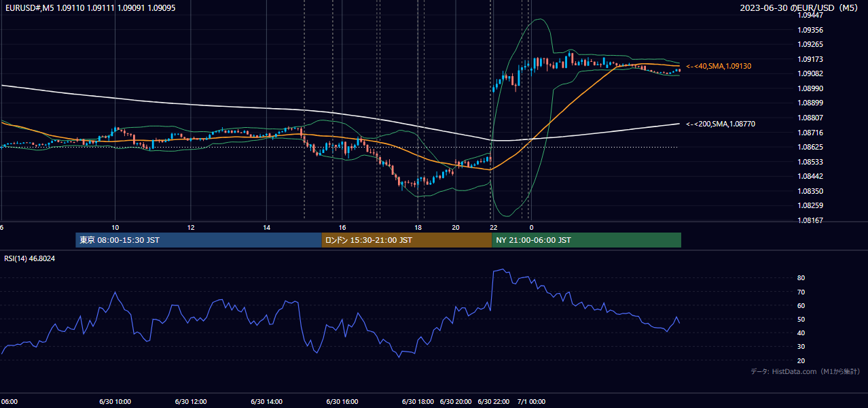This screenshot has height=408, width=868.
Task: Click price axis value 1.08167
Action: click(x=810, y=220)
